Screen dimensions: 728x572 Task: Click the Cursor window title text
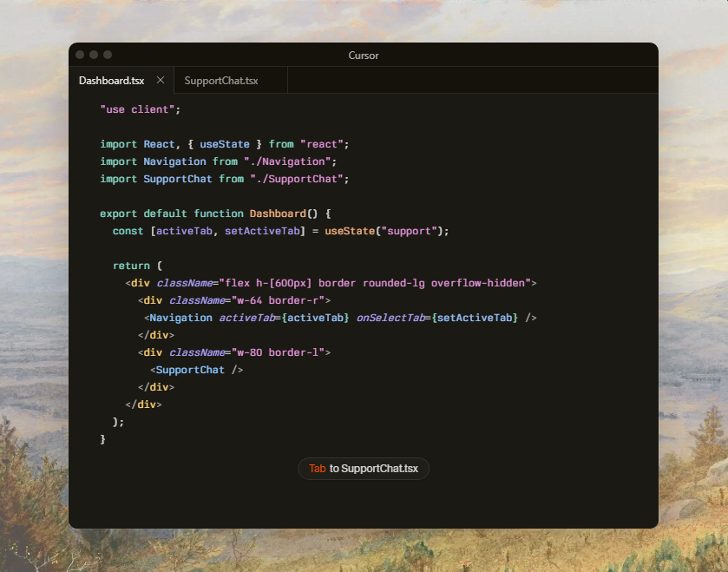tap(364, 56)
